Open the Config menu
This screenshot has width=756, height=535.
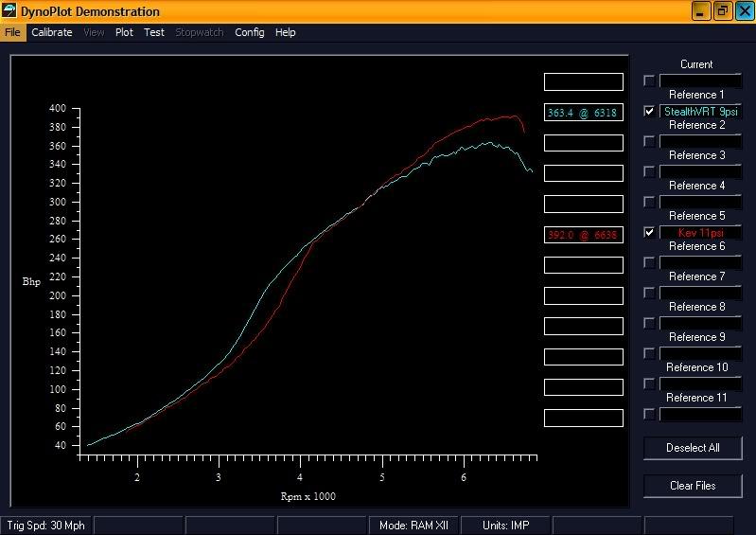coord(249,32)
